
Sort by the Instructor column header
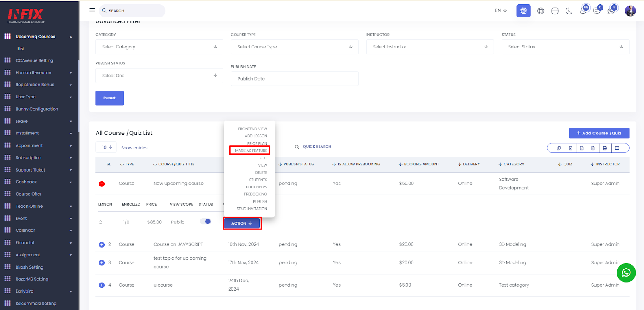pos(605,164)
